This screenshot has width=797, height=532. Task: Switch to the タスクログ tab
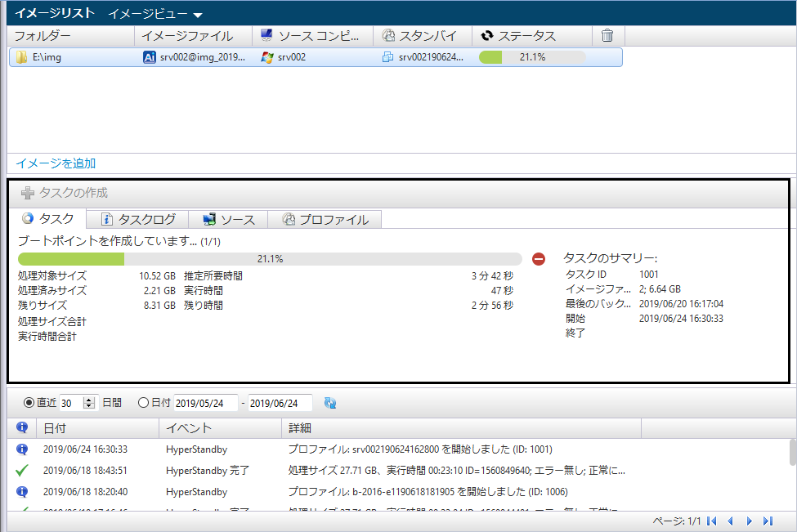tap(137, 219)
